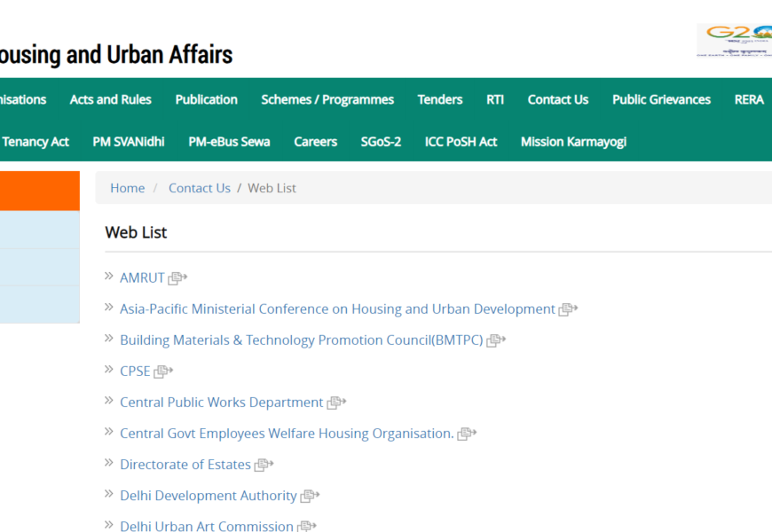Go to Home via breadcrumb
This screenshot has width=772, height=532.
tap(128, 188)
